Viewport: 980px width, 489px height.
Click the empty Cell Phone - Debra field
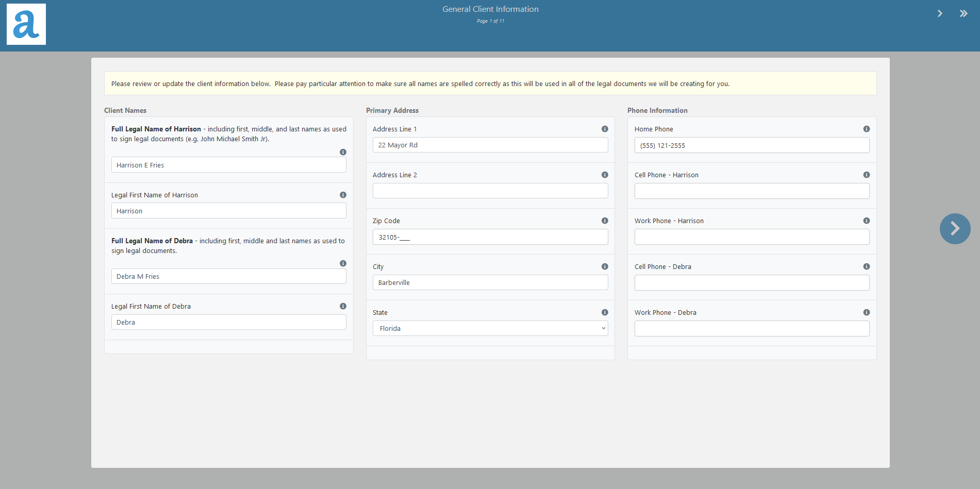752,283
